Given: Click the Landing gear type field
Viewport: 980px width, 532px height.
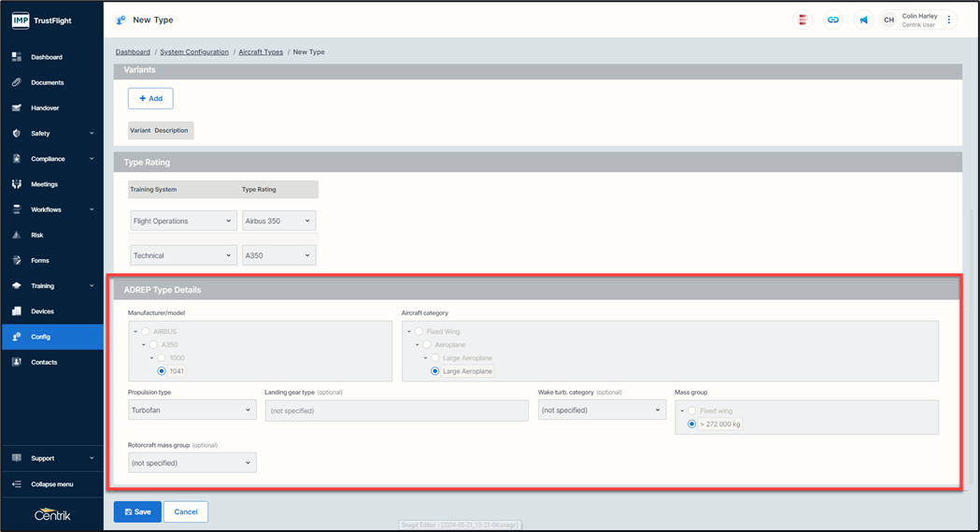Looking at the screenshot, I should coord(396,410).
